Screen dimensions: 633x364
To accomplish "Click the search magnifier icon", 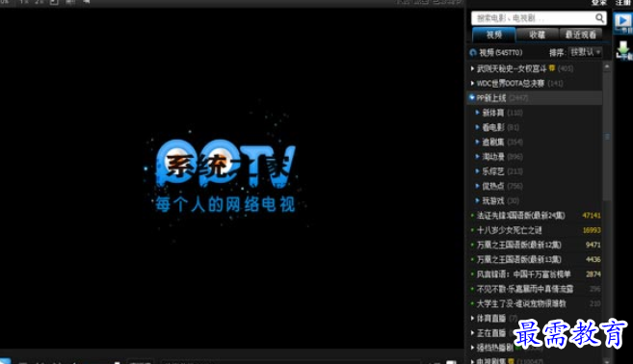I will pyautogui.click(x=599, y=17).
